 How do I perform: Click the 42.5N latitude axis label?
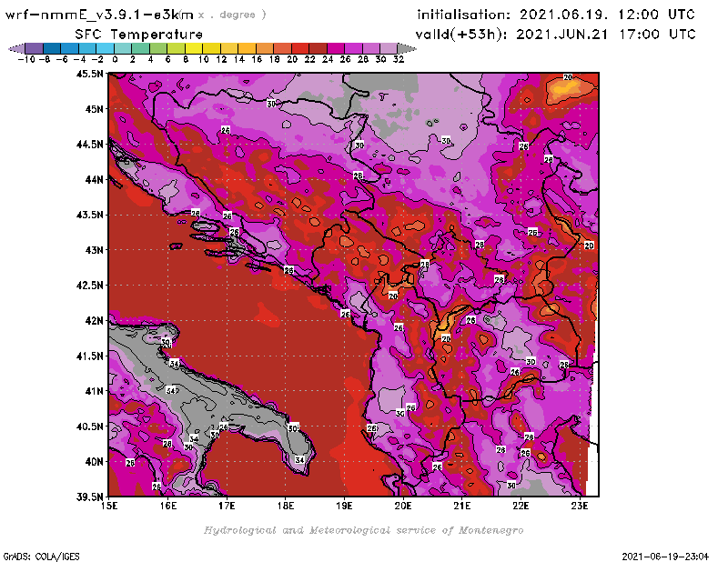pyautogui.click(x=89, y=286)
